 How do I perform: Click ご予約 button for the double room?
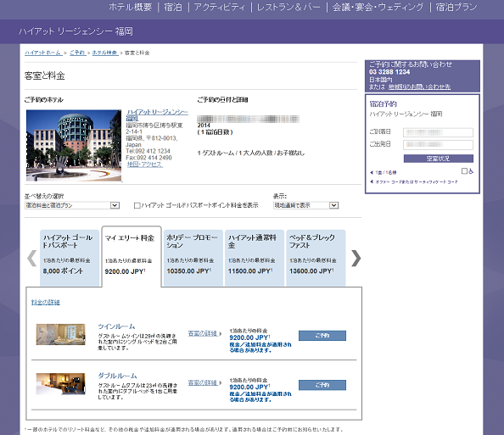322,385
